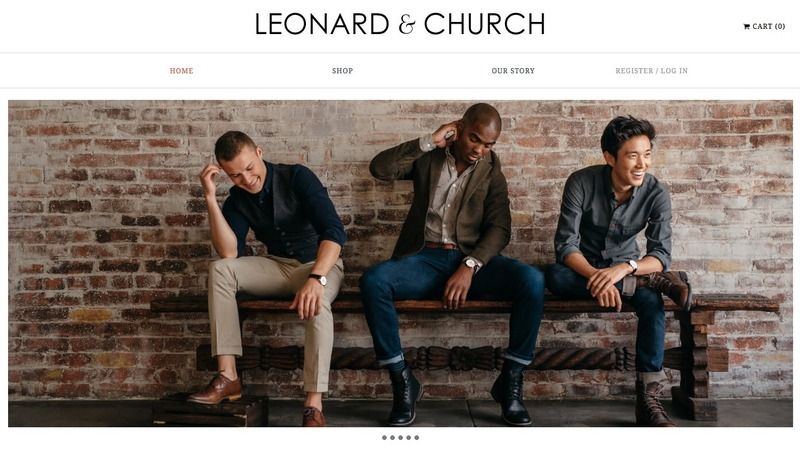Click the LOG IN link

point(674,71)
